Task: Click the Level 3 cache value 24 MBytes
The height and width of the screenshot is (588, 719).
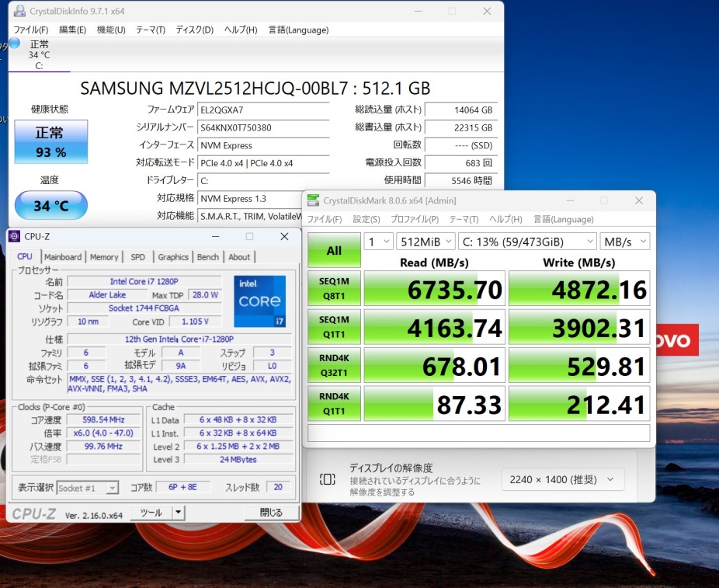Action: [238, 459]
